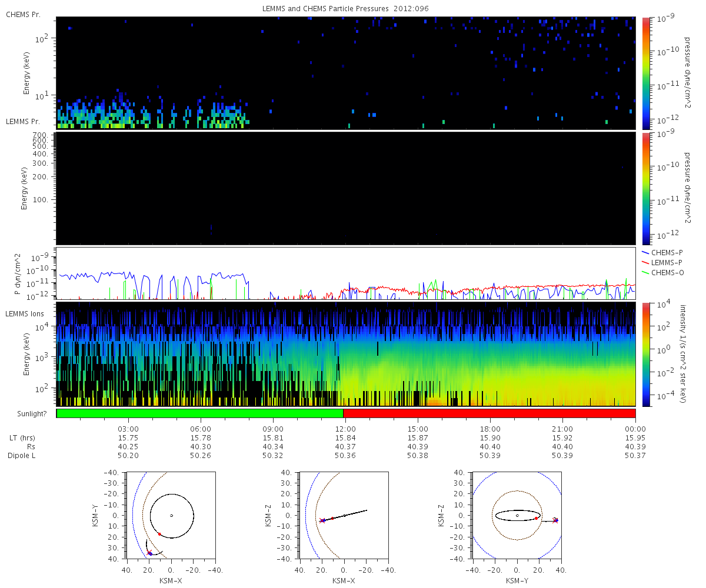This screenshot has height=588, width=706.
Task: Click the KSM-X versus KSM-Z orbit plot
Action: (x=344, y=515)
